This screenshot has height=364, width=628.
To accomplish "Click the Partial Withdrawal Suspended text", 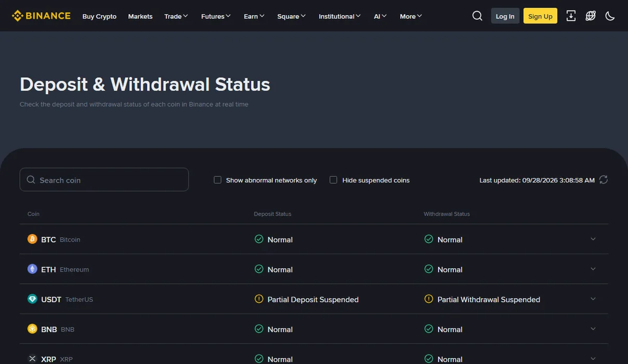I will coord(489,300).
